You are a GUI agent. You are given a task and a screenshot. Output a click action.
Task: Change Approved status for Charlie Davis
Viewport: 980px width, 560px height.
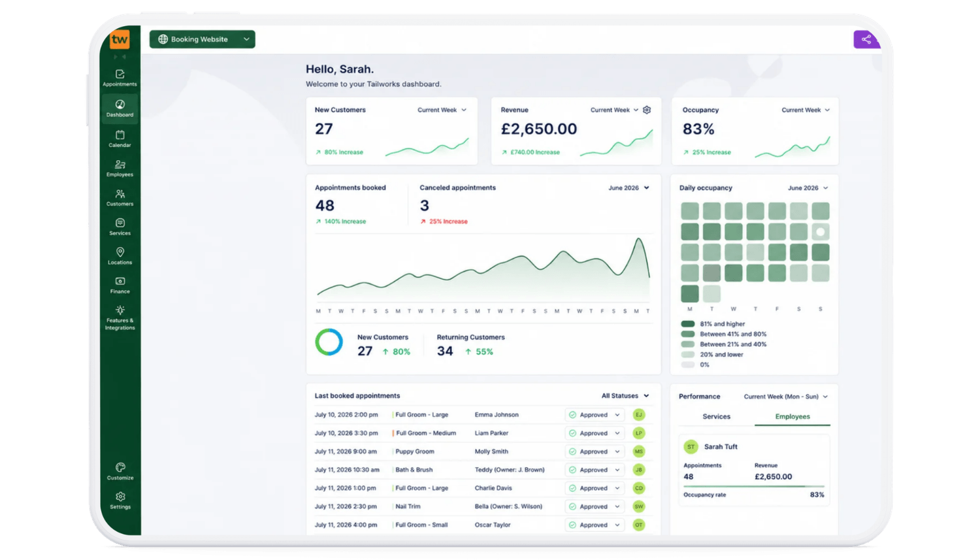(595, 488)
